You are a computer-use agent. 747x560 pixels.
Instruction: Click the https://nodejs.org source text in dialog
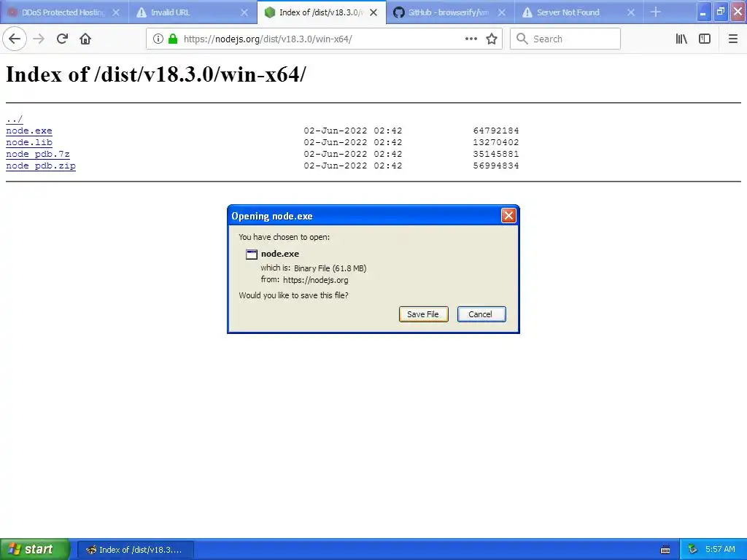(315, 280)
